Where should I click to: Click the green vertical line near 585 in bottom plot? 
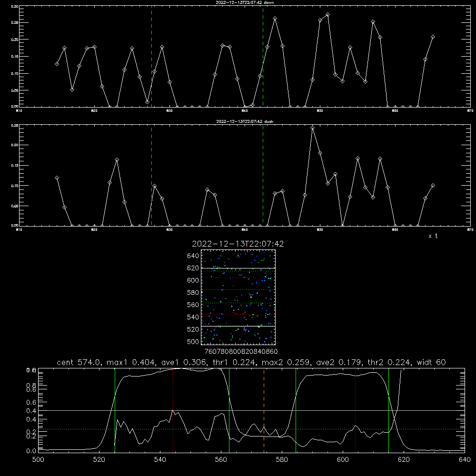tap(296, 410)
